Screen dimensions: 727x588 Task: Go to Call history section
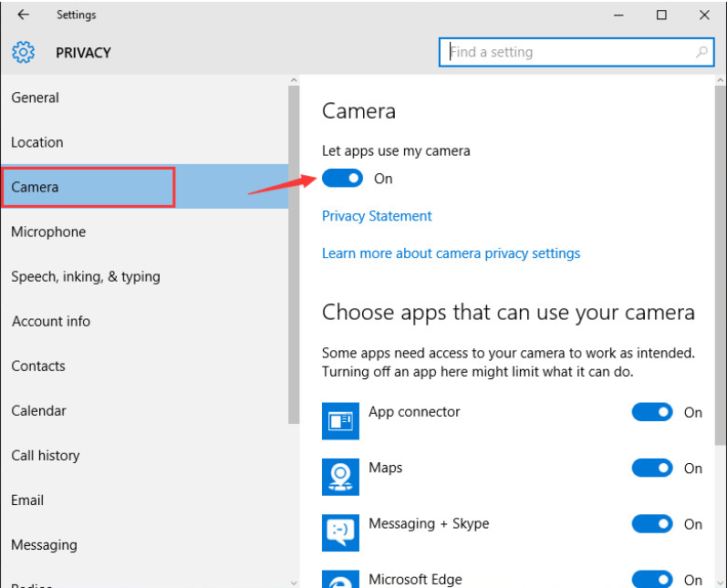[144, 456]
